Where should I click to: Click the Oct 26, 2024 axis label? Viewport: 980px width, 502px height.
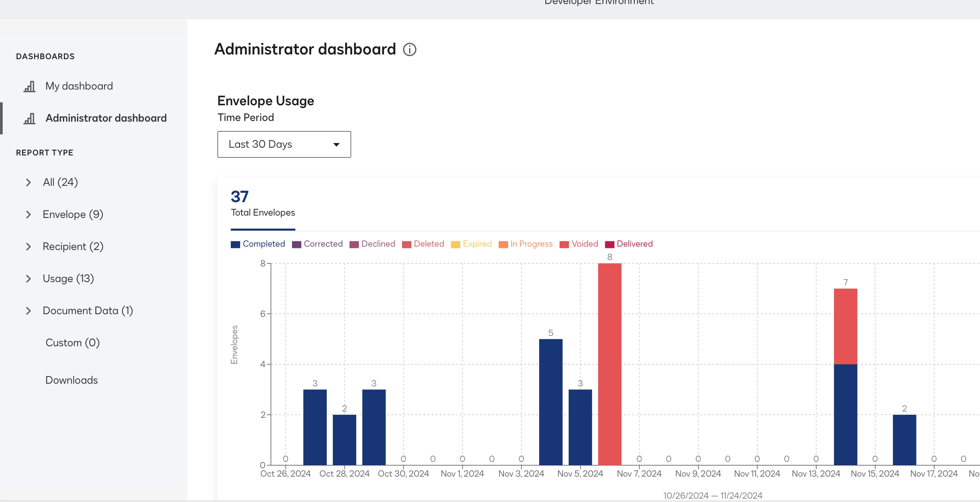pos(285,474)
